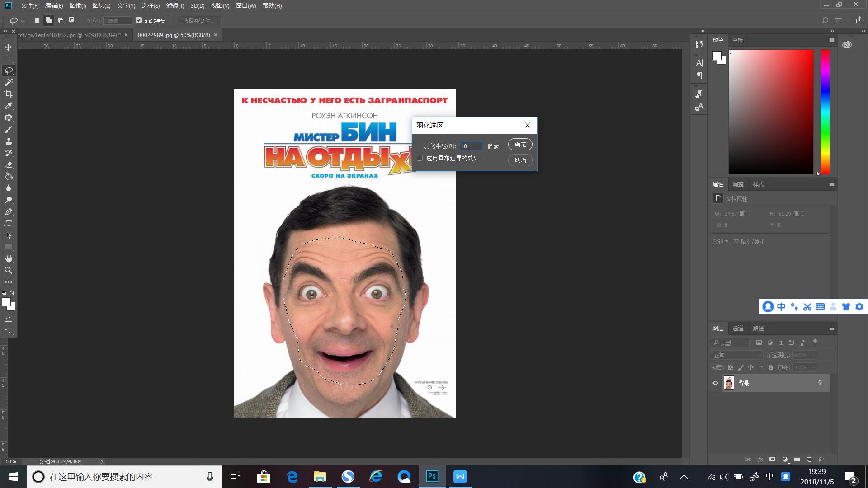Viewport: 868px width, 488px height.
Task: Select the Eyedropper tool
Action: point(9,106)
